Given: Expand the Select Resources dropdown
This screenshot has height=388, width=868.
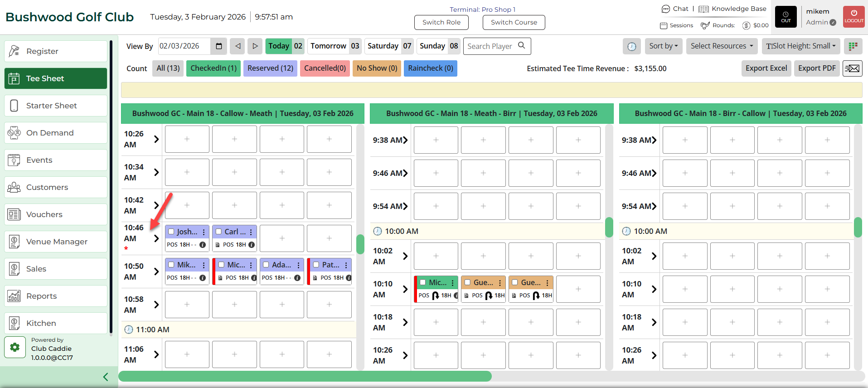Looking at the screenshot, I should 721,46.
